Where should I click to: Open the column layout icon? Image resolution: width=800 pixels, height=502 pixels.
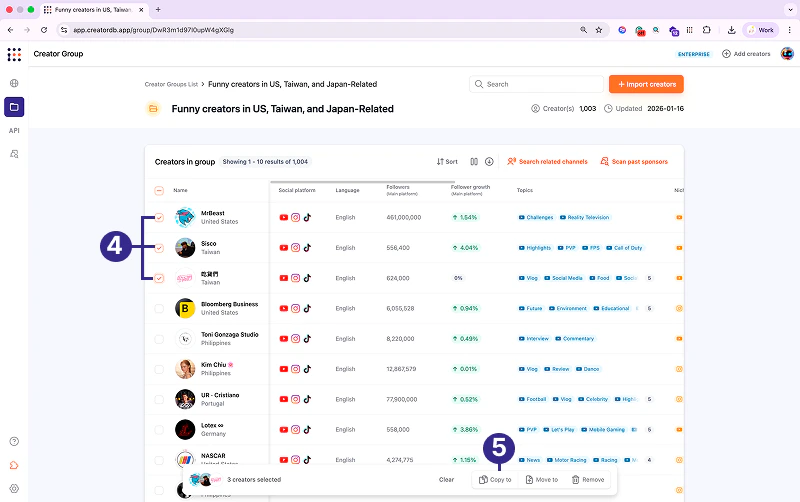(x=474, y=162)
